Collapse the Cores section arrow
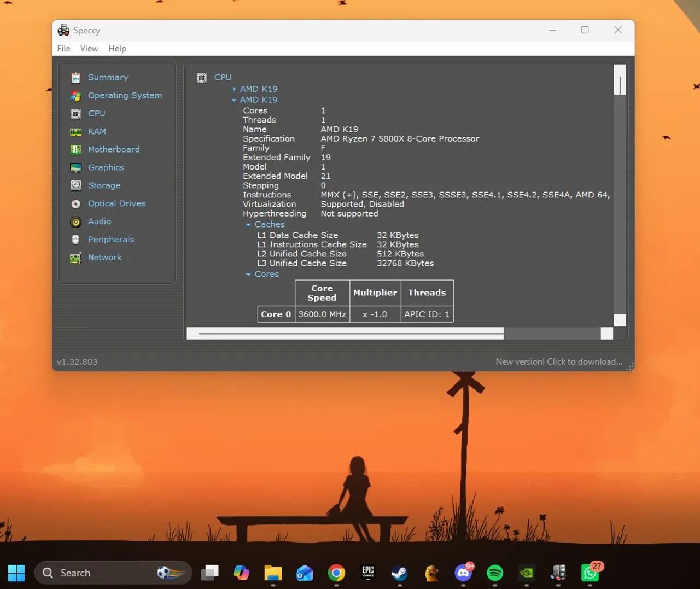This screenshot has width=700, height=589. tap(248, 275)
